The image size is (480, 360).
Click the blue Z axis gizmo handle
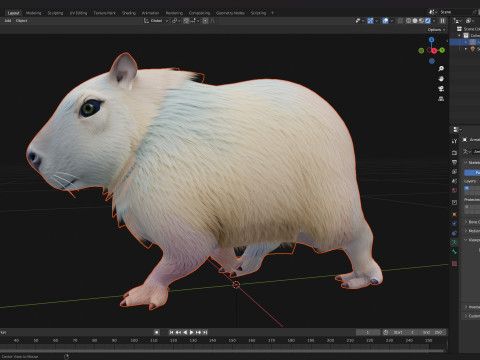pos(431,40)
